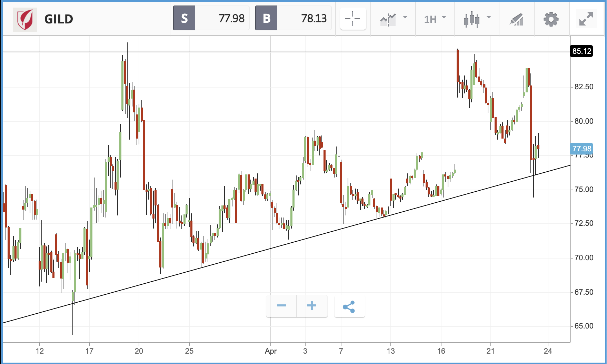Click the date label 17
The height and width of the screenshot is (364, 607).
(89, 351)
